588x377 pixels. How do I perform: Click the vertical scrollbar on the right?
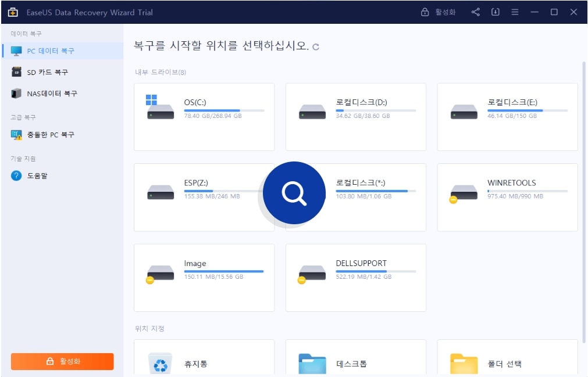pyautogui.click(x=584, y=202)
